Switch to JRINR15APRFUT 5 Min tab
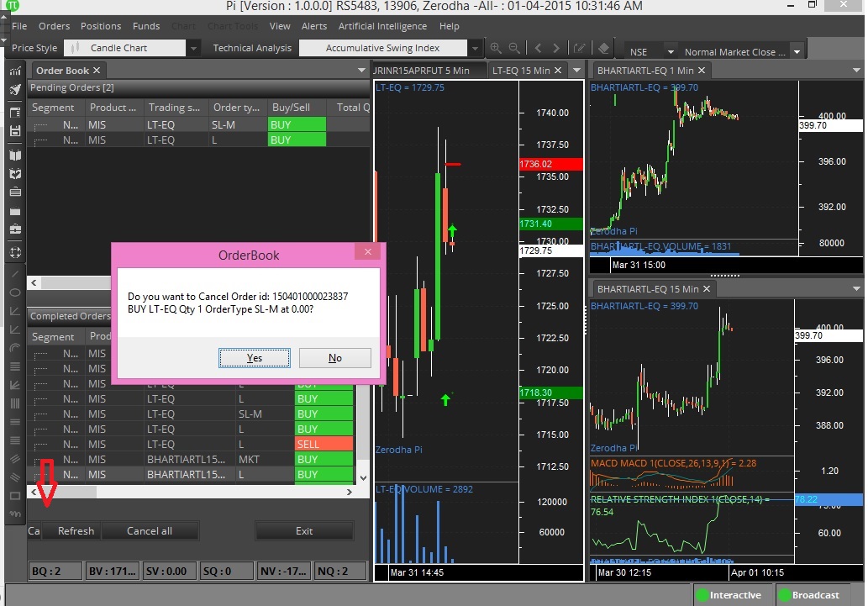 click(x=422, y=71)
